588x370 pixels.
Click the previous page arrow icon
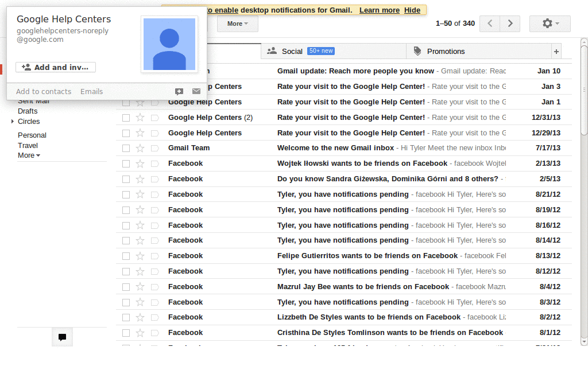(x=489, y=24)
